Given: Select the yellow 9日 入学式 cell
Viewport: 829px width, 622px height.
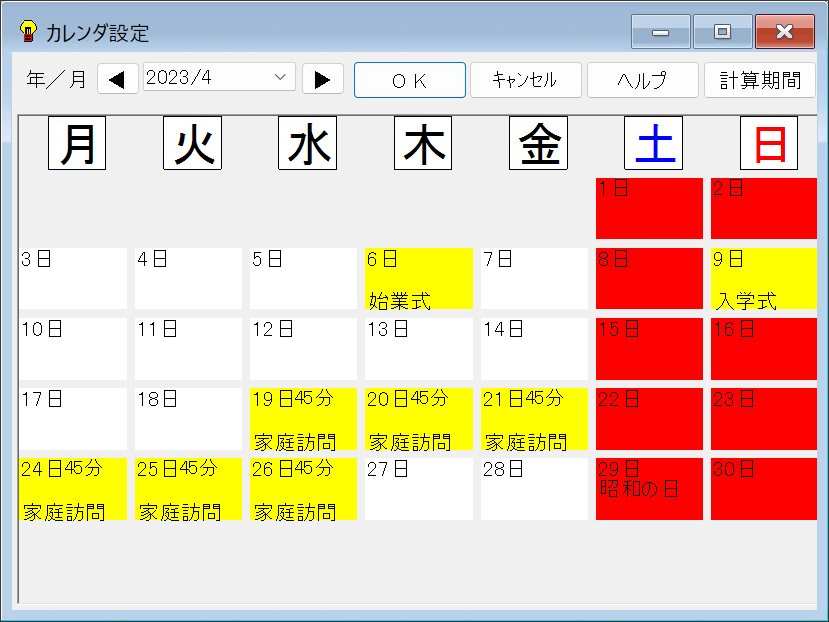Looking at the screenshot, I should 764,278.
